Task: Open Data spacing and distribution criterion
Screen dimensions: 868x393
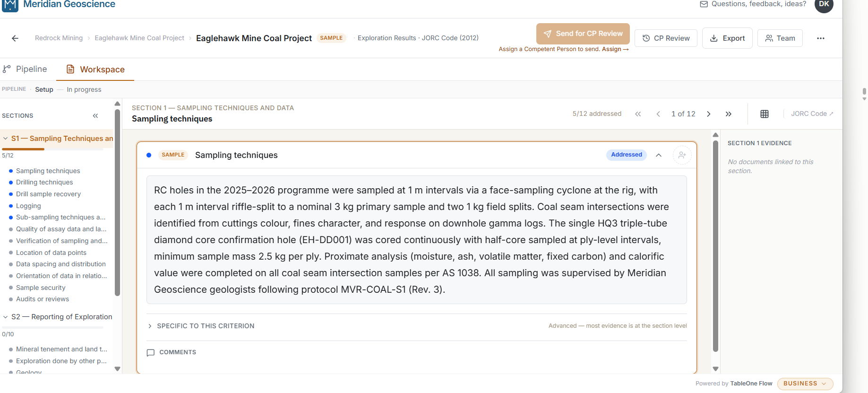Action: [x=60, y=264]
